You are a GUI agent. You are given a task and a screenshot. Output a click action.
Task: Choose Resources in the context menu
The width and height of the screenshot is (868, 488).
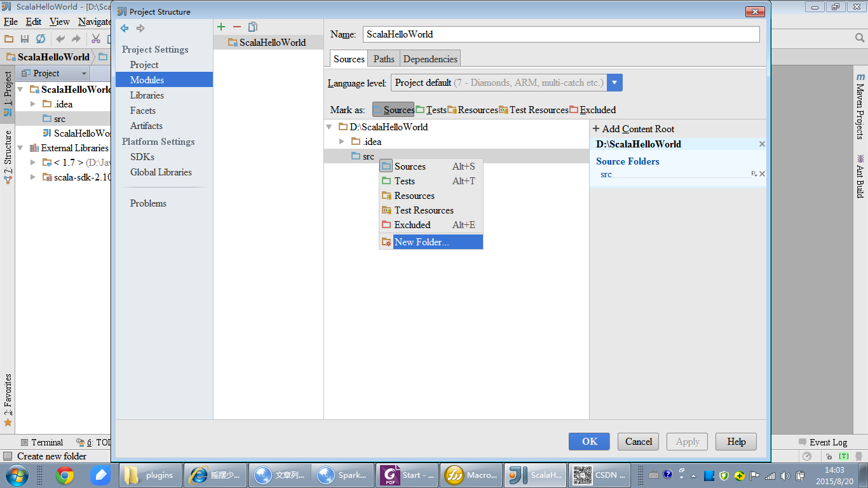coord(431,196)
